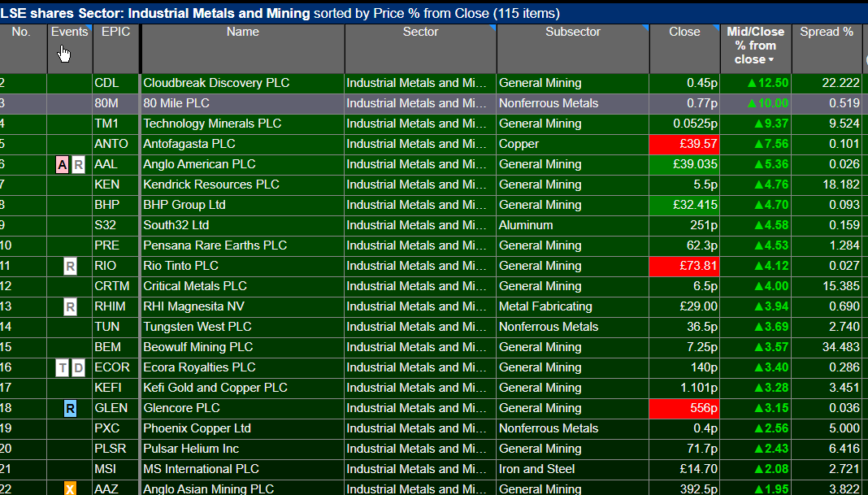Click the pink A event icon for AAL
Image resolution: width=868 pixels, height=495 pixels.
[62, 164]
